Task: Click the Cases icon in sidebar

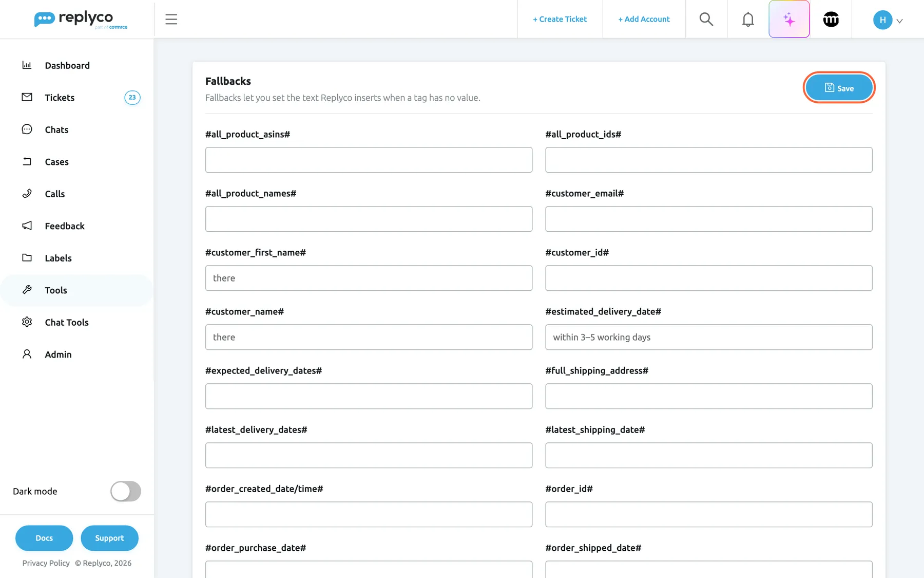Action: [x=27, y=161]
